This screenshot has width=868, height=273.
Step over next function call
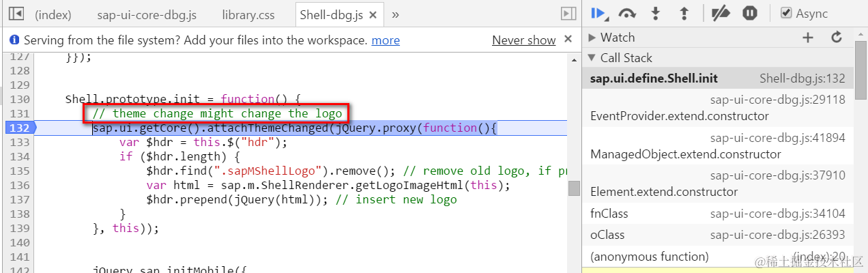(x=627, y=13)
